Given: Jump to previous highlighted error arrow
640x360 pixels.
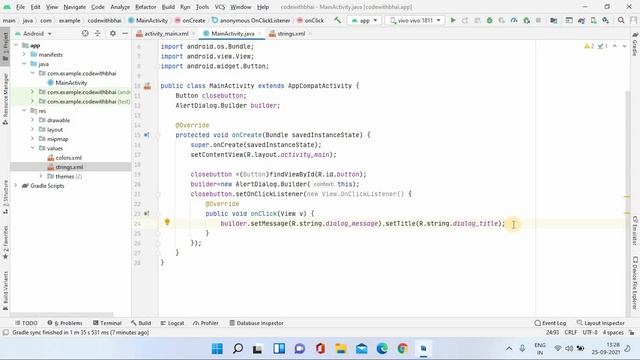Looking at the screenshot, I should pyautogui.click(x=615, y=46).
